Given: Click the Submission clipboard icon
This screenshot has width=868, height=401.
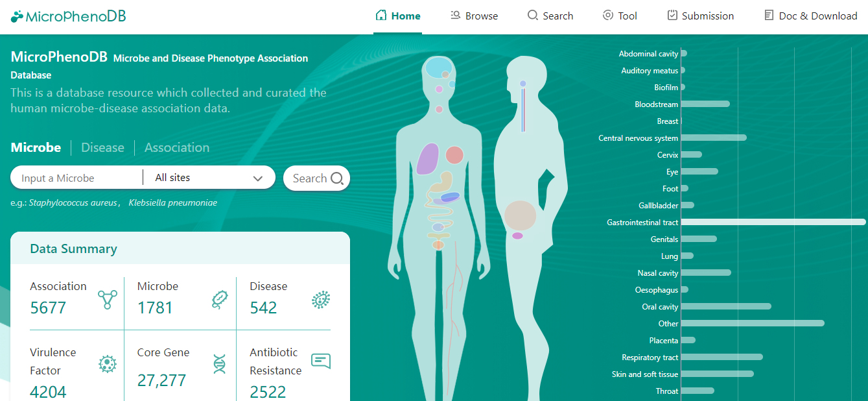Looking at the screenshot, I should point(672,15).
